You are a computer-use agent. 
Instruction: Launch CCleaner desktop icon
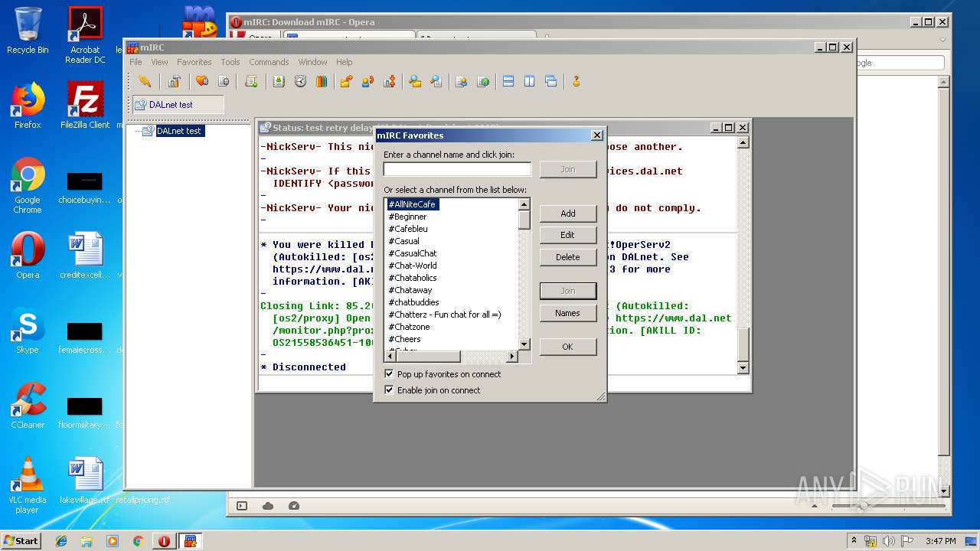pos(28,406)
